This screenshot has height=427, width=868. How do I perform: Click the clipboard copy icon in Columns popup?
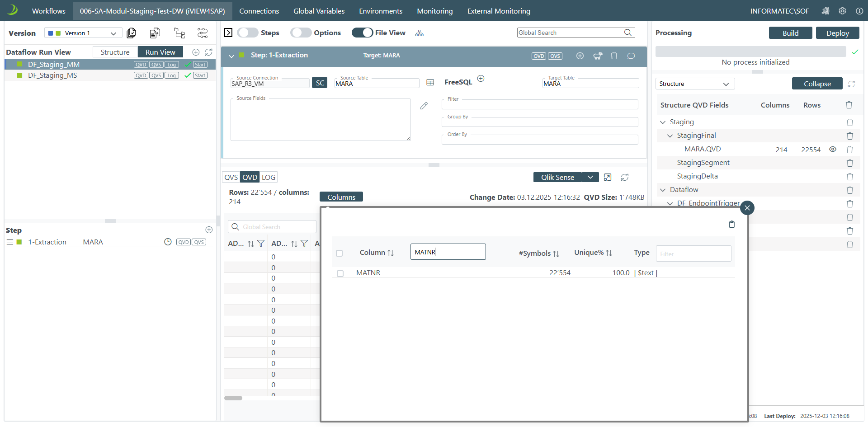tap(731, 224)
